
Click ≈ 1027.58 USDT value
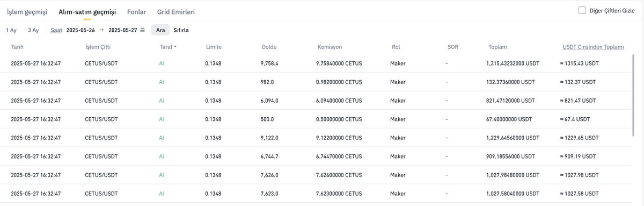pos(579,193)
